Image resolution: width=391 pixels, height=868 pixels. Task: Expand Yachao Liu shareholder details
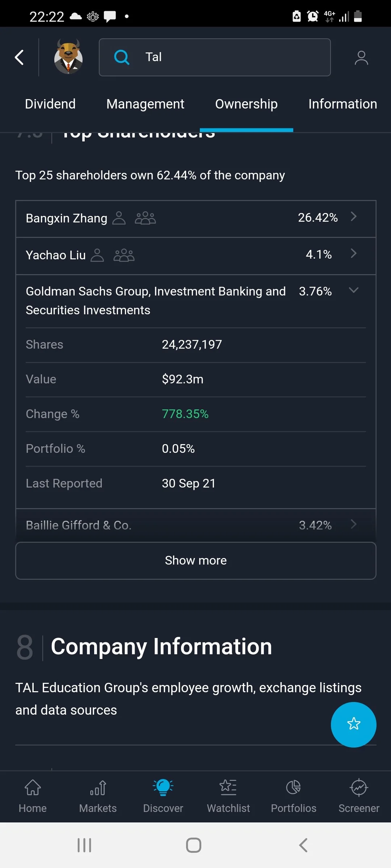pyautogui.click(x=195, y=256)
